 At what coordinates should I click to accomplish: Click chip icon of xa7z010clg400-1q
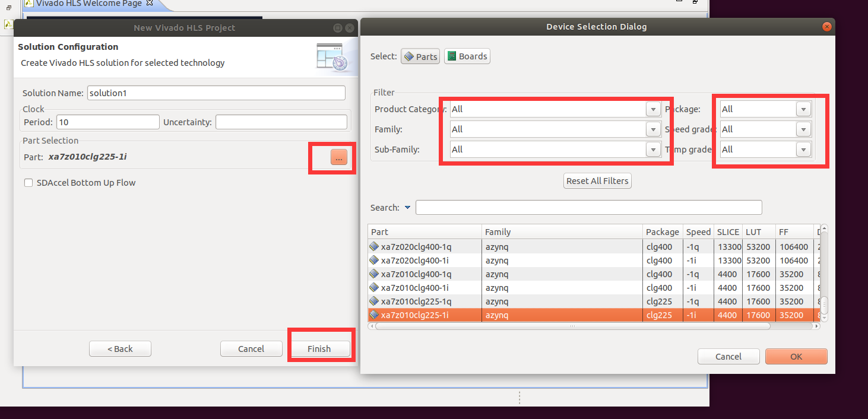374,274
